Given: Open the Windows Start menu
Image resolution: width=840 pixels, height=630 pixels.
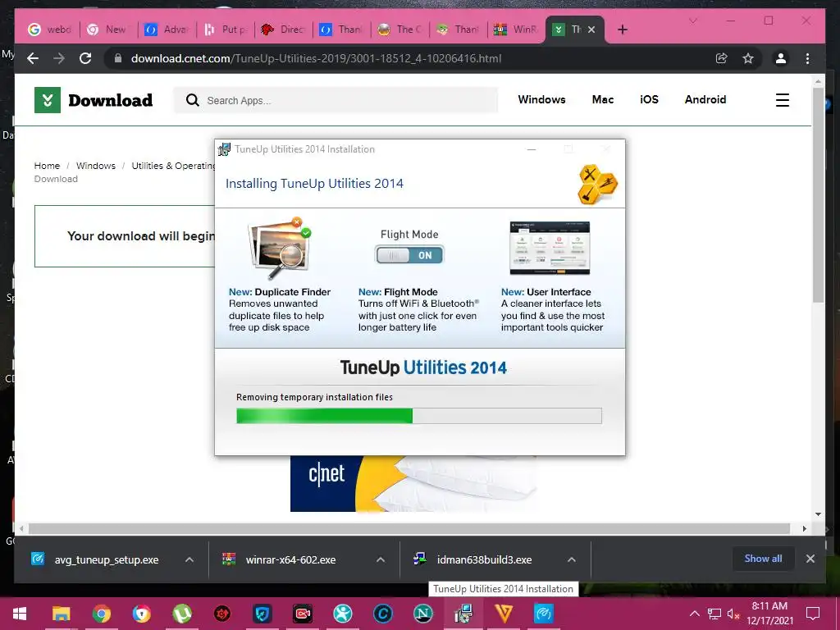Looking at the screenshot, I should coord(20,614).
